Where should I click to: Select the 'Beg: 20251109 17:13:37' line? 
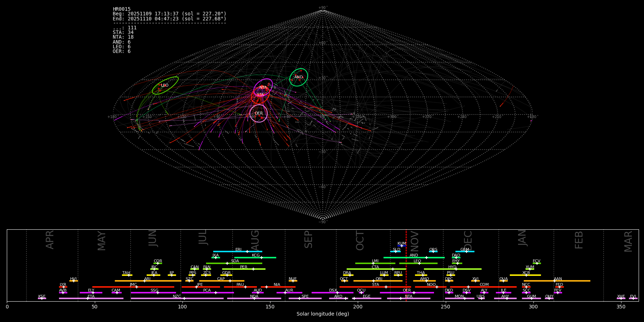click(x=170, y=14)
